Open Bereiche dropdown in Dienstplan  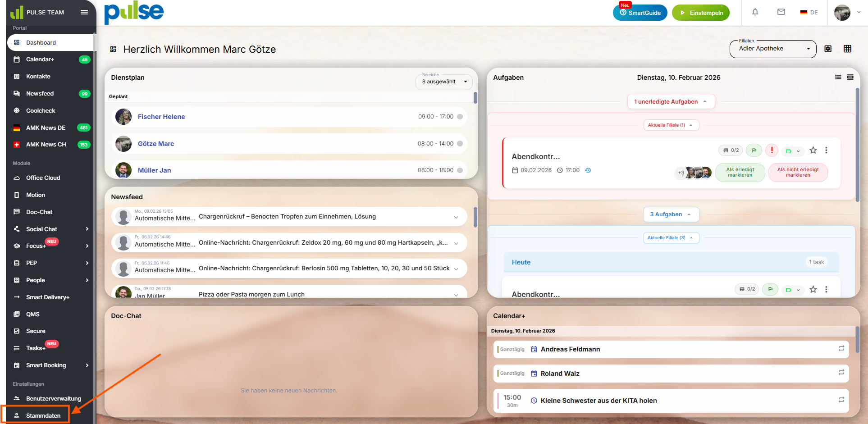[x=444, y=82]
